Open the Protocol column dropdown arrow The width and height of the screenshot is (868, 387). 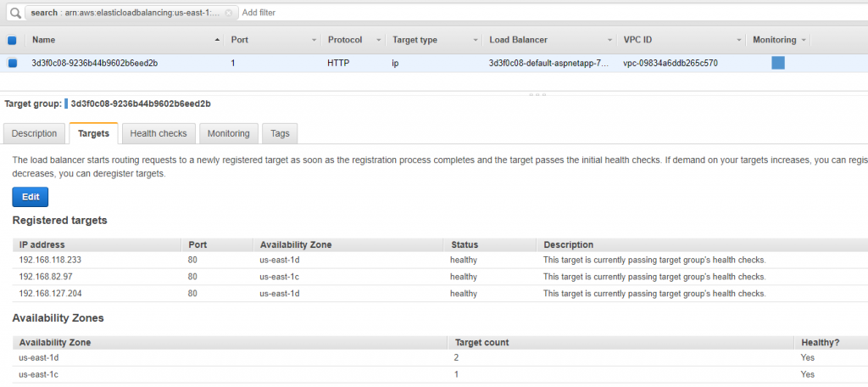point(379,41)
